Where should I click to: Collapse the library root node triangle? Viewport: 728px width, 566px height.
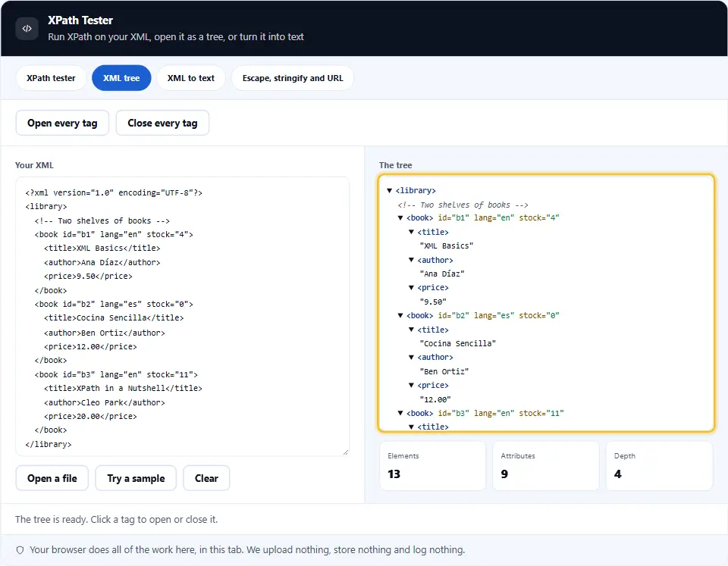tap(390, 191)
